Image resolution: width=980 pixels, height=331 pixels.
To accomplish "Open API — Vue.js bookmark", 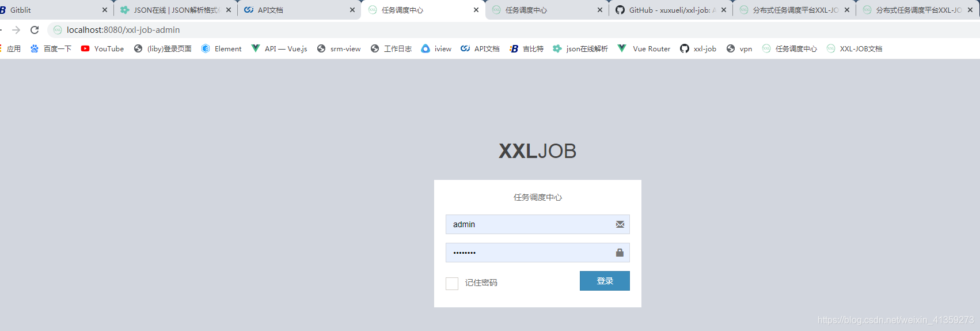I will click(x=279, y=49).
